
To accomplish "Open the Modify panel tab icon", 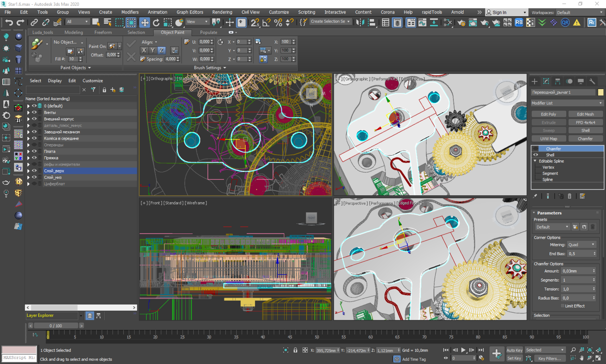I will (546, 81).
